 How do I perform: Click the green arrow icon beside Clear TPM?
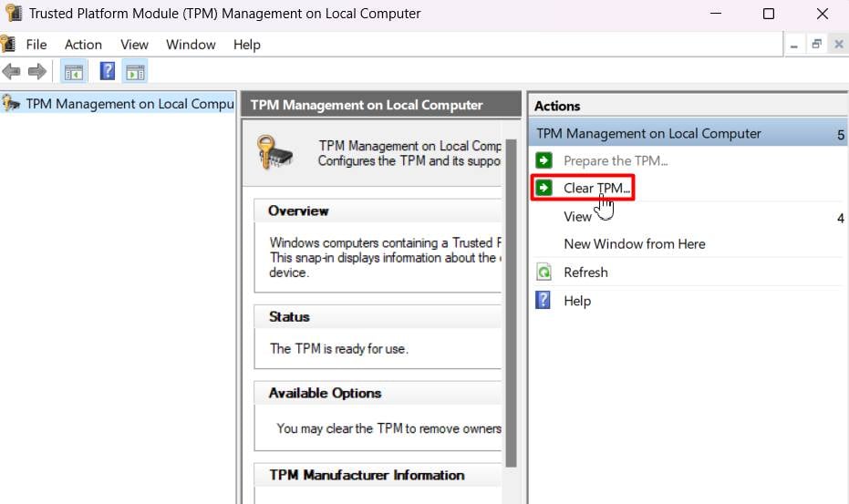[x=544, y=188]
